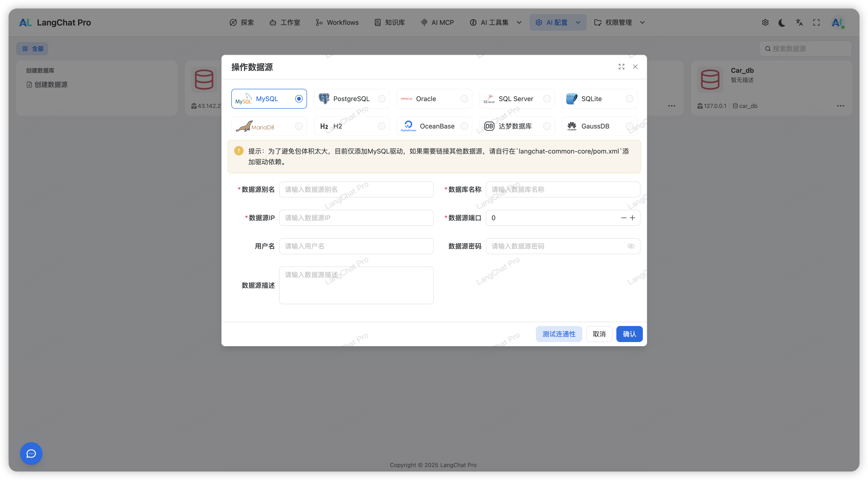Select the PostgreSQL database icon
Viewport: 868px width, 480px height.
[x=324, y=99]
